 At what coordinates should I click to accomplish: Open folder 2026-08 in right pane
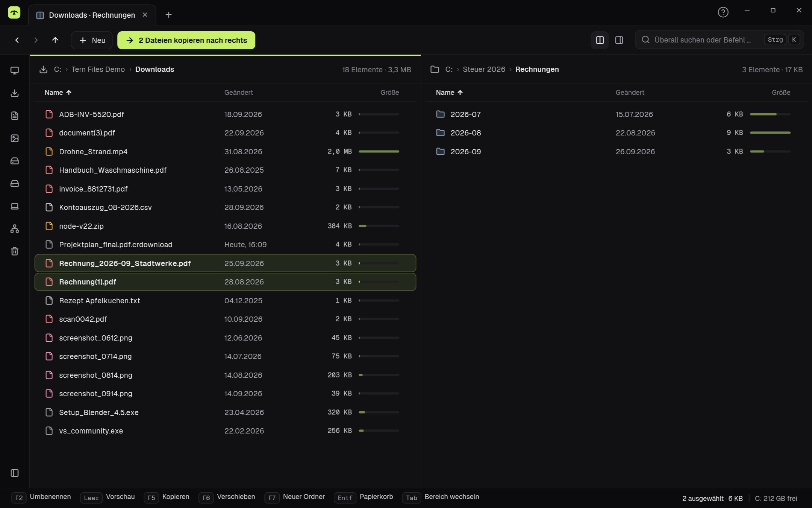(x=617, y=132)
